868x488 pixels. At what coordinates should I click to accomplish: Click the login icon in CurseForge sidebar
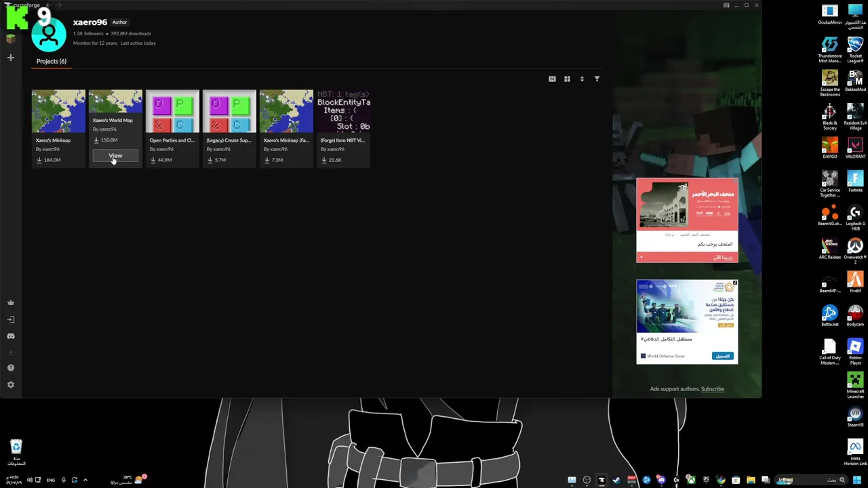pyautogui.click(x=10, y=319)
